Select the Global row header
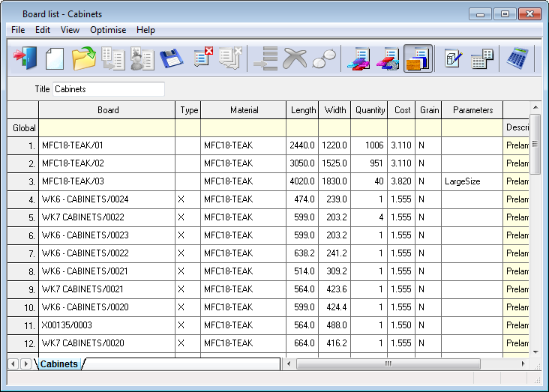 (x=23, y=128)
